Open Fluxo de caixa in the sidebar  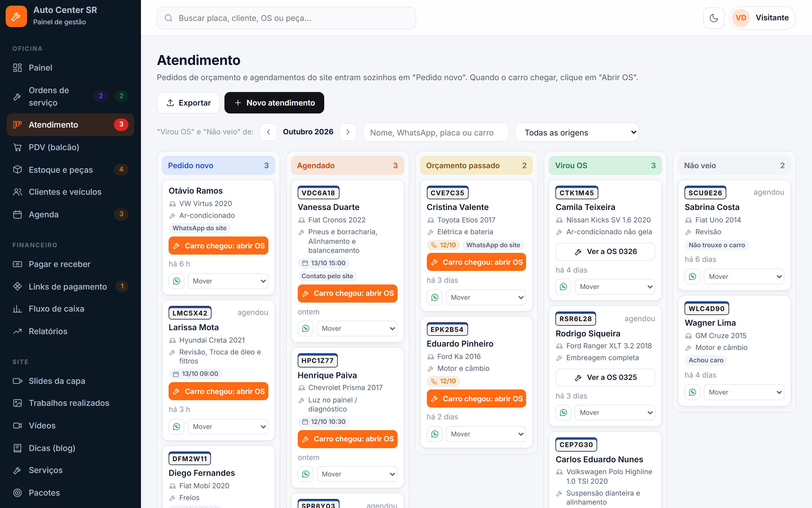point(70,309)
